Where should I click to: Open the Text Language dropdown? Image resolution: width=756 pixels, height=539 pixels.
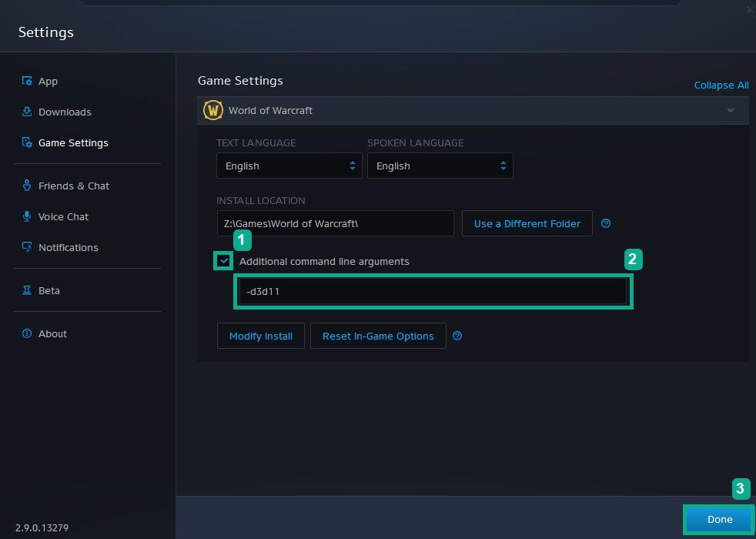[289, 166]
